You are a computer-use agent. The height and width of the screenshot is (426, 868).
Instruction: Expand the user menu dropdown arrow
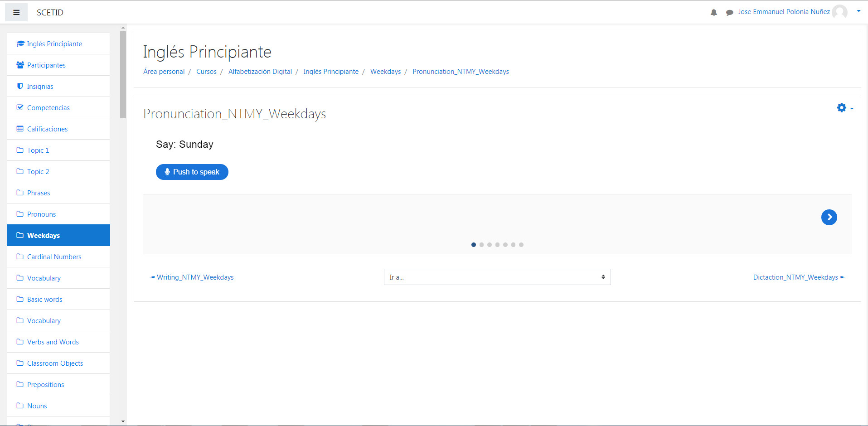tap(858, 11)
